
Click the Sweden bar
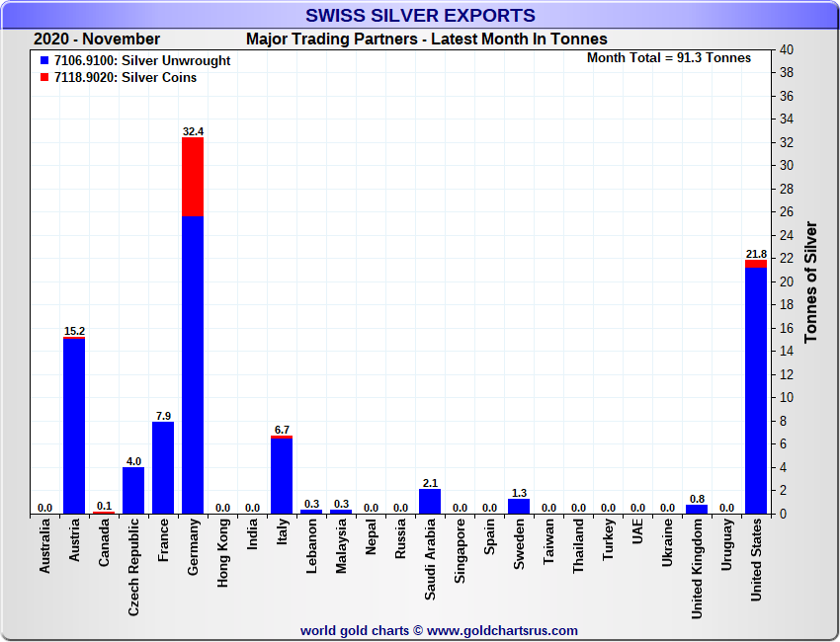pyautogui.click(x=519, y=506)
